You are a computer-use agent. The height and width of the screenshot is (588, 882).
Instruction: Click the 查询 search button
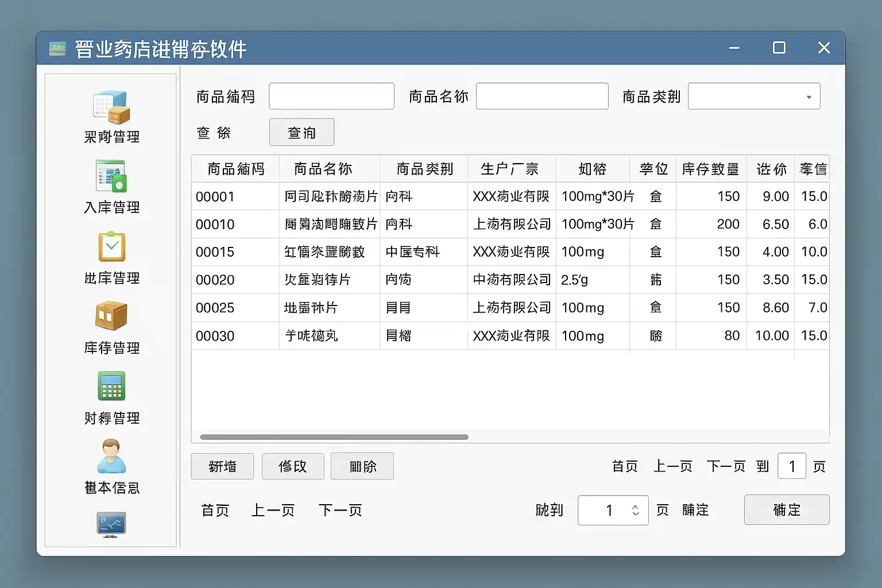pyautogui.click(x=301, y=133)
